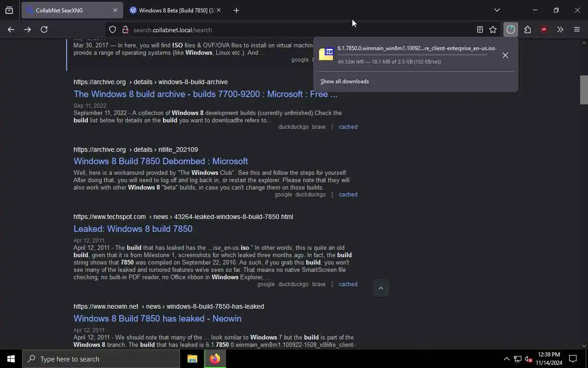Show hidden system tray icons
588x368 pixels.
pyautogui.click(x=506, y=359)
